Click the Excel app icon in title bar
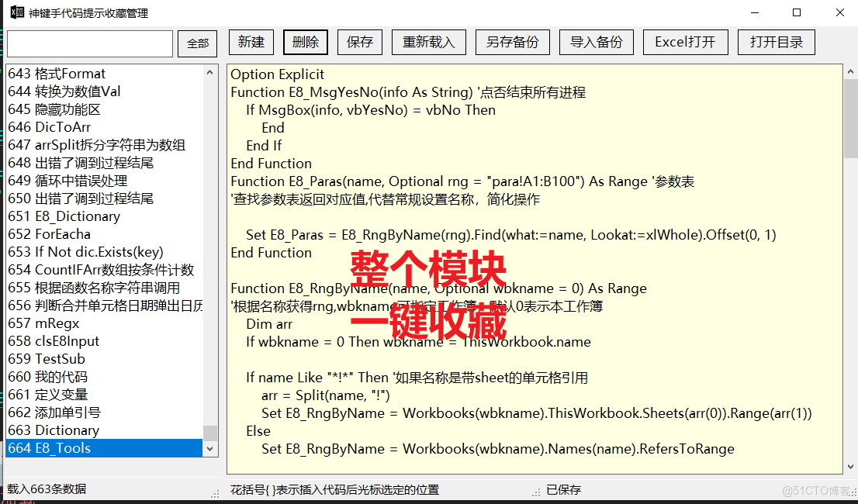This screenshot has height=504, width=858. tap(17, 12)
